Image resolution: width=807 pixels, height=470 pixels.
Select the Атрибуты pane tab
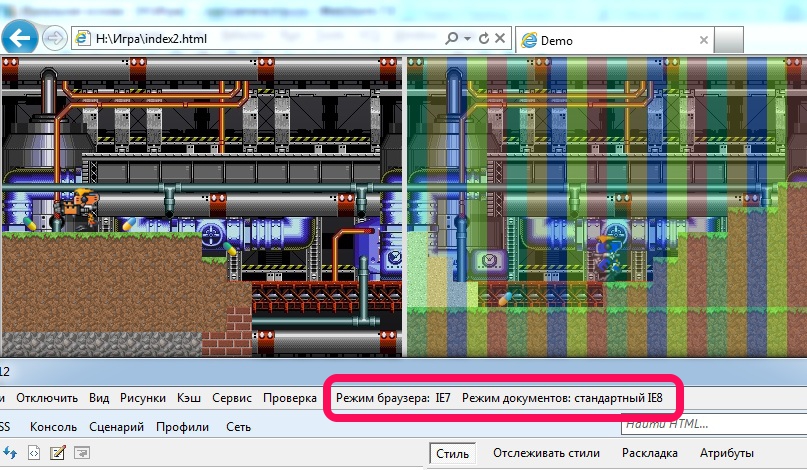(727, 453)
